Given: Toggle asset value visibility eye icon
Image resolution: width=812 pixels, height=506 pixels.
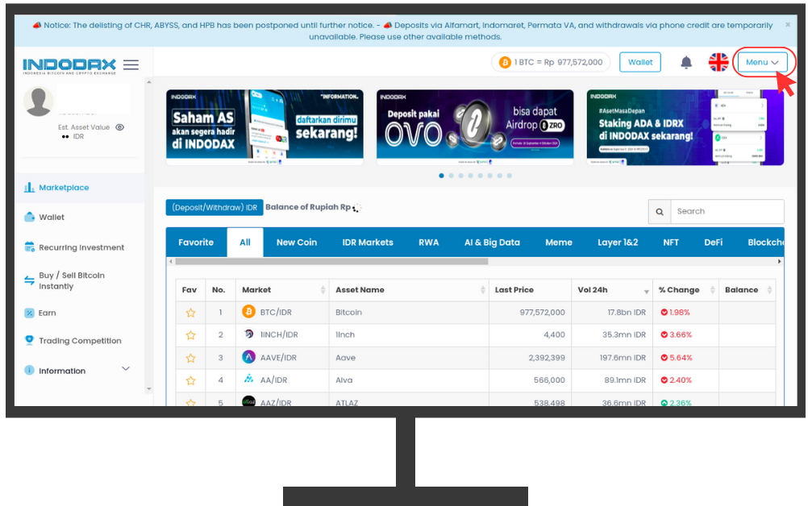Looking at the screenshot, I should click(119, 127).
